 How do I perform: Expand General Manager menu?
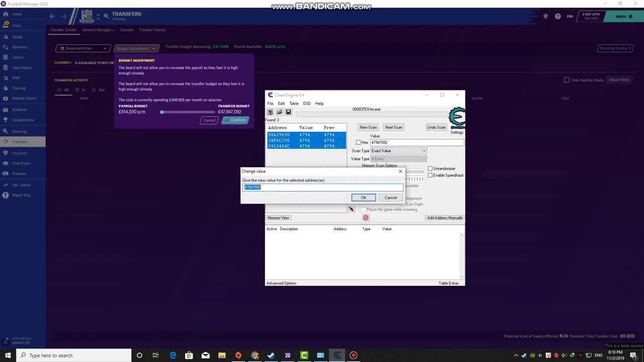[99, 30]
